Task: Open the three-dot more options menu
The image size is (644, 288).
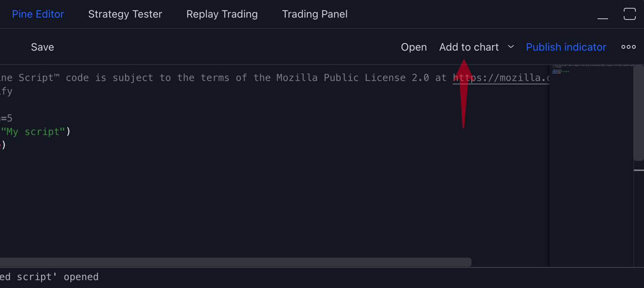Action: [x=628, y=47]
